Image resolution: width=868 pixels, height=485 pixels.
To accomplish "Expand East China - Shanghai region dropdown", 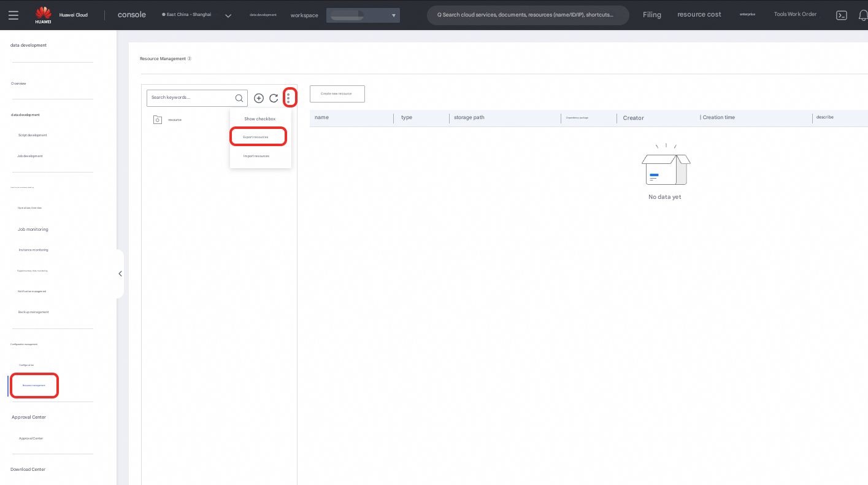I will pos(228,15).
